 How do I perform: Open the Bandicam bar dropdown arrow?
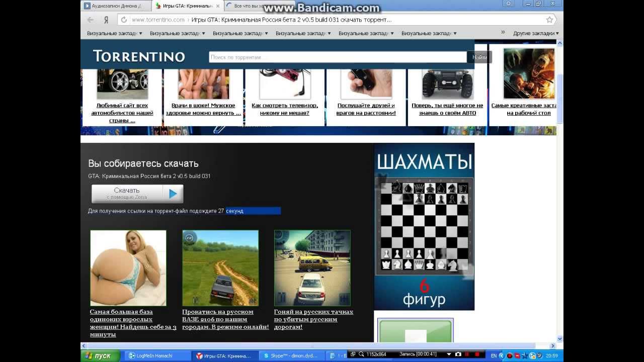449,354
